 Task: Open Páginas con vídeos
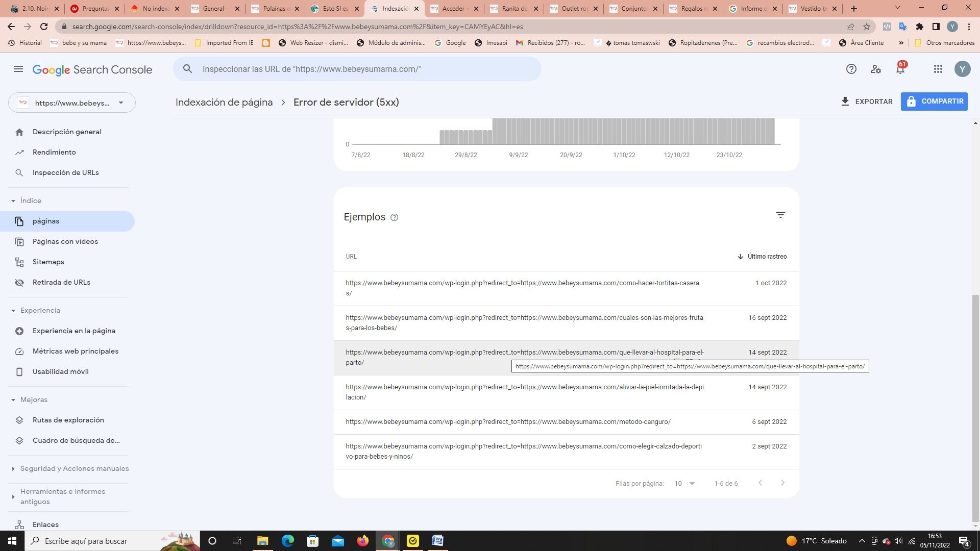click(x=67, y=241)
